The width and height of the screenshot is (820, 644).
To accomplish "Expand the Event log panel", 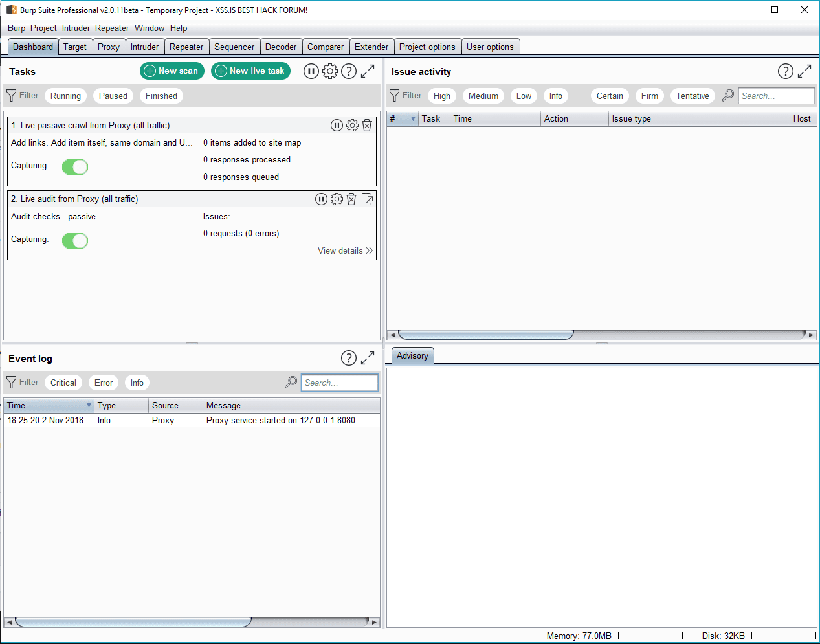I will (368, 358).
